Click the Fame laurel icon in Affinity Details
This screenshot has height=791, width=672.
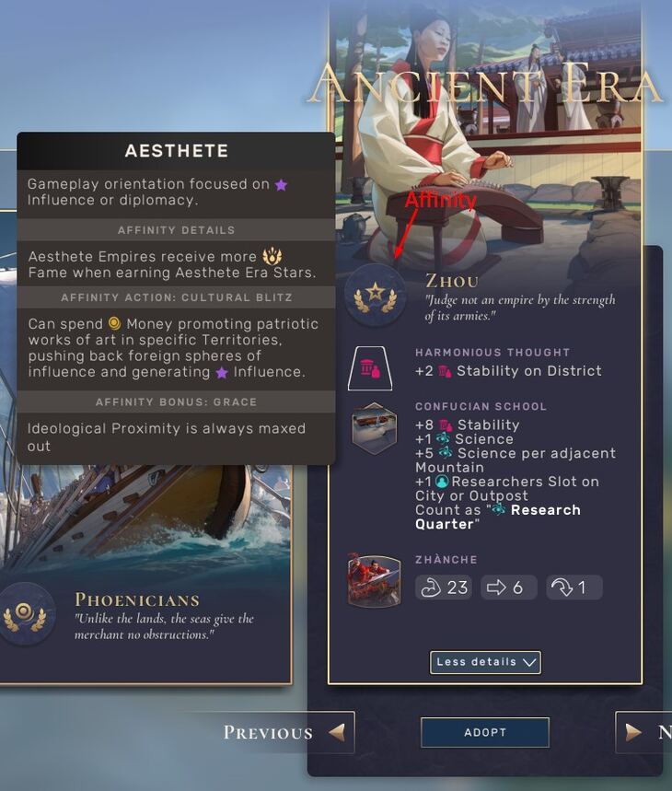272,256
